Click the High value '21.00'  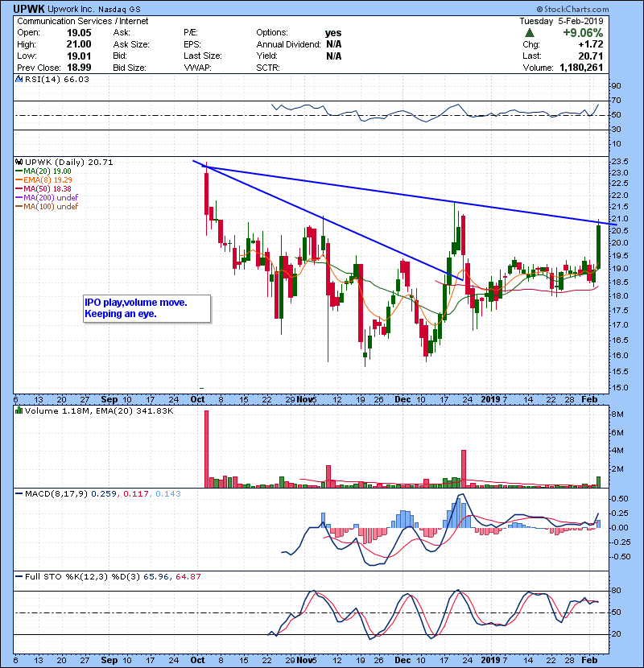point(79,44)
